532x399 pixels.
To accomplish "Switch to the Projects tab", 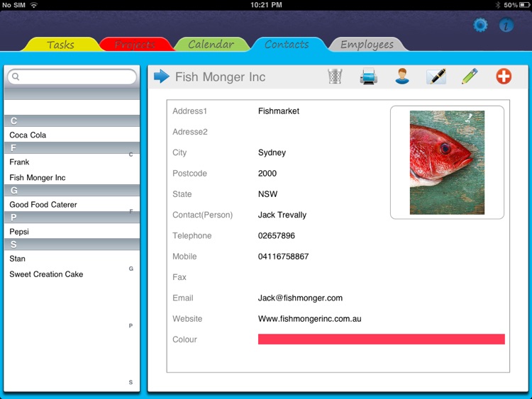I will tap(135, 45).
